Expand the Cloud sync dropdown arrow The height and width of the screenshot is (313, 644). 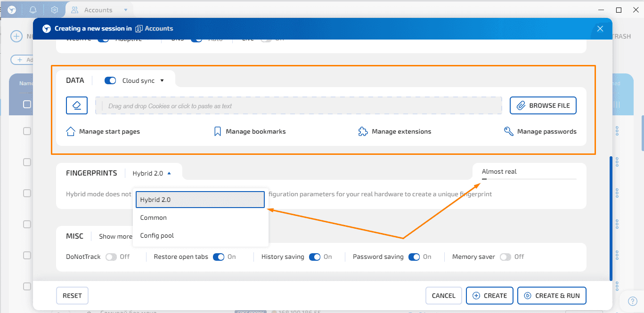point(162,80)
